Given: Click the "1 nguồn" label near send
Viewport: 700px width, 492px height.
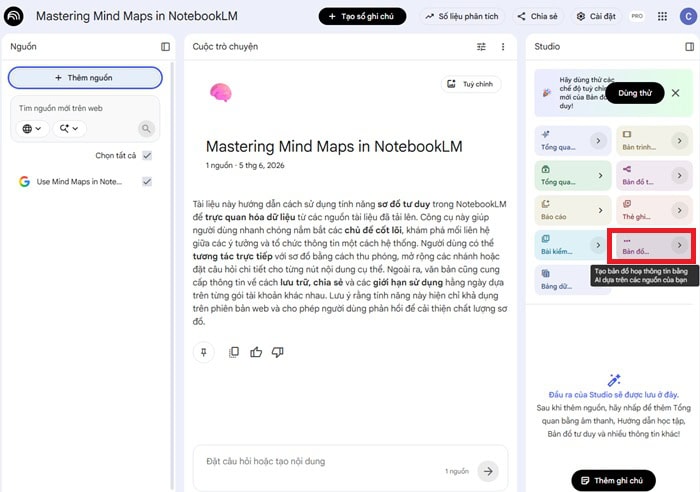Looking at the screenshot, I should pyautogui.click(x=457, y=471).
